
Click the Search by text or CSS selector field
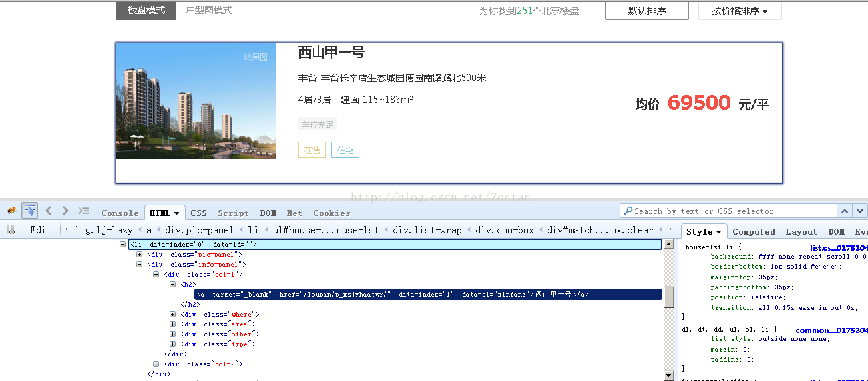(x=728, y=211)
